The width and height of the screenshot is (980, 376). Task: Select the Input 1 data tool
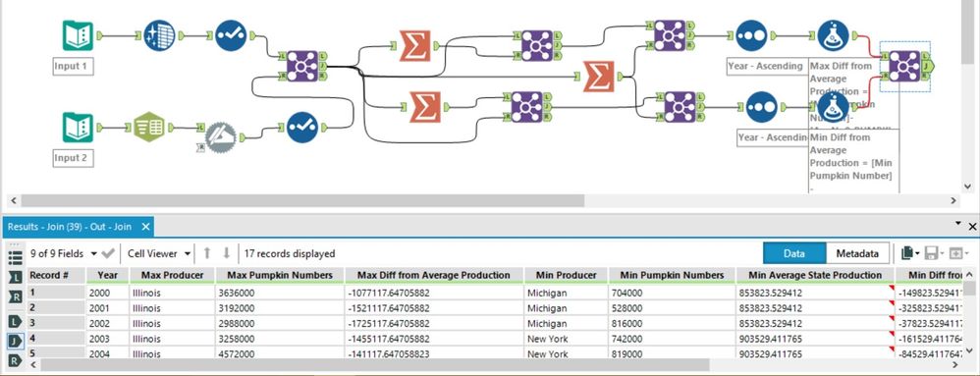79,35
